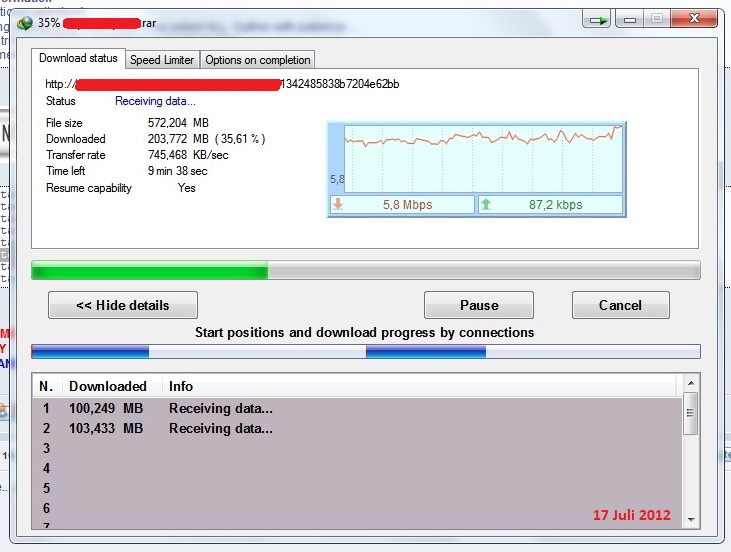Image resolution: width=731 pixels, height=552 pixels.
Task: Click the maximize button in title bar
Action: click(x=657, y=19)
